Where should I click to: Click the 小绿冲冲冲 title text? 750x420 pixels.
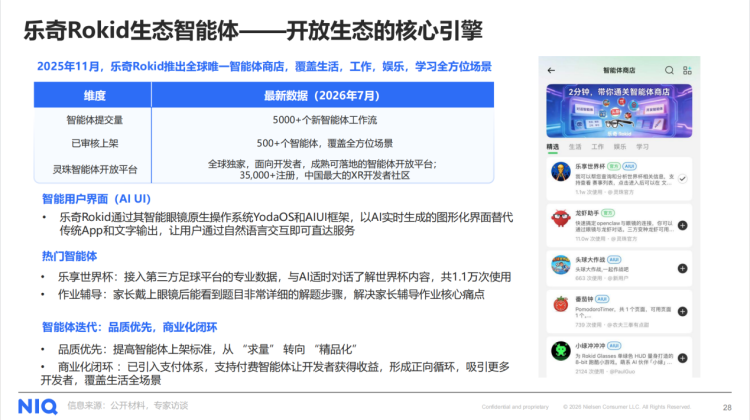[x=590, y=345]
